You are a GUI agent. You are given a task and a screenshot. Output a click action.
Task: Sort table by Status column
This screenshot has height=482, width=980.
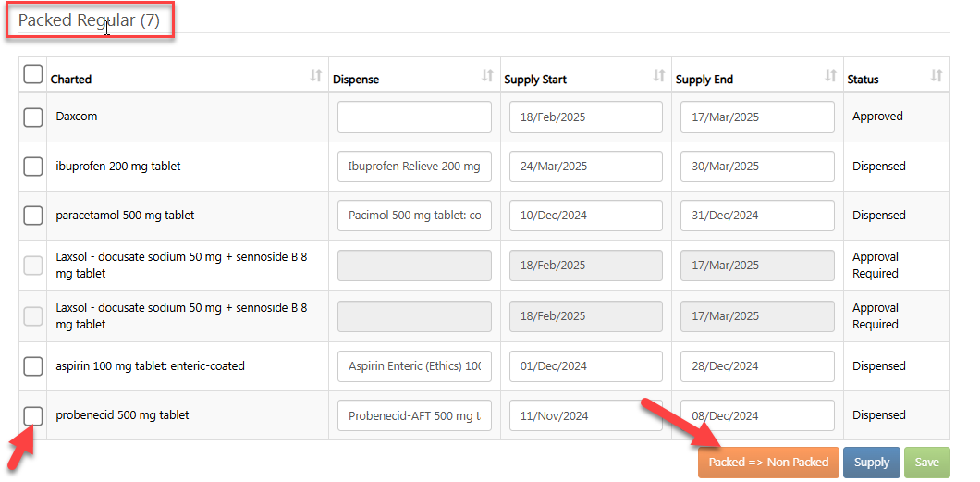(937, 77)
